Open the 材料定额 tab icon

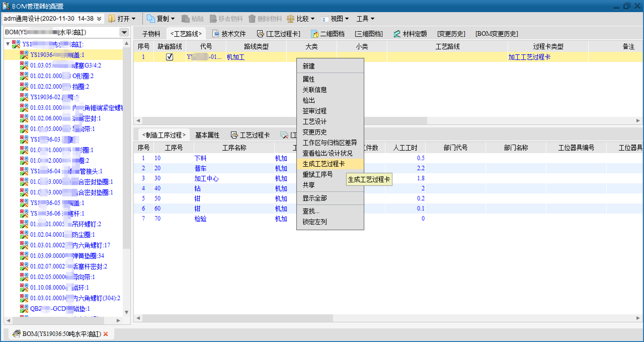(x=397, y=34)
